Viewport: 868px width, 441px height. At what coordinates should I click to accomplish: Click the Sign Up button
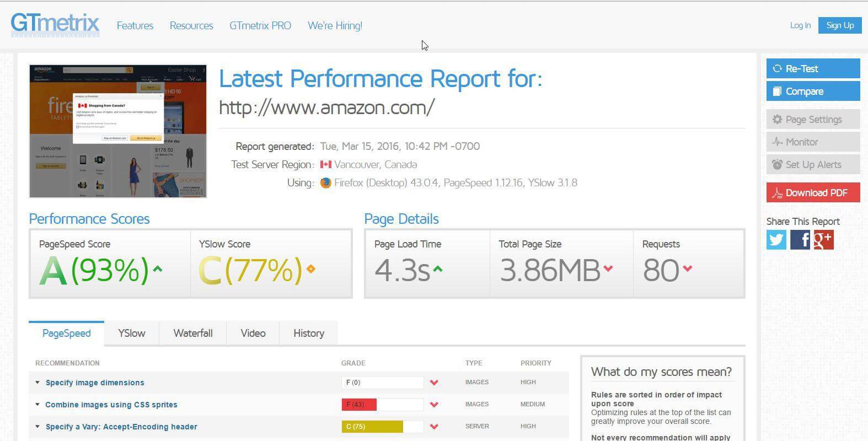tap(840, 25)
